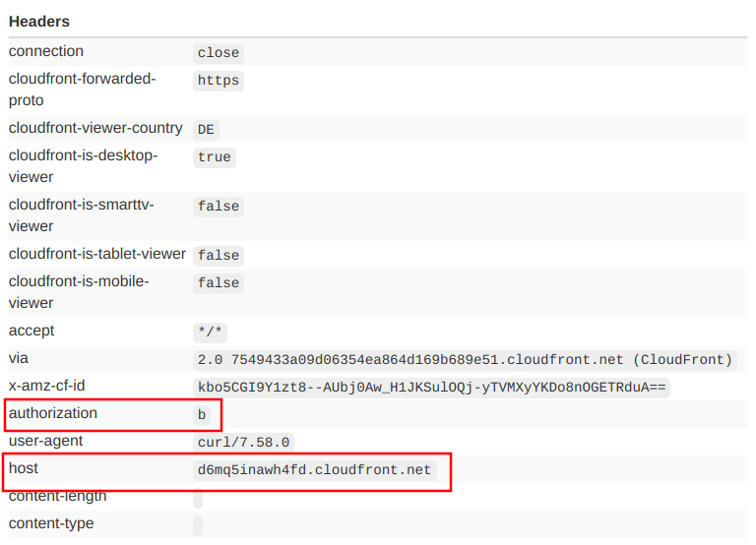Click the 'true' desktop-viewer value
Screen dimensions: 756x545
[x=214, y=157]
